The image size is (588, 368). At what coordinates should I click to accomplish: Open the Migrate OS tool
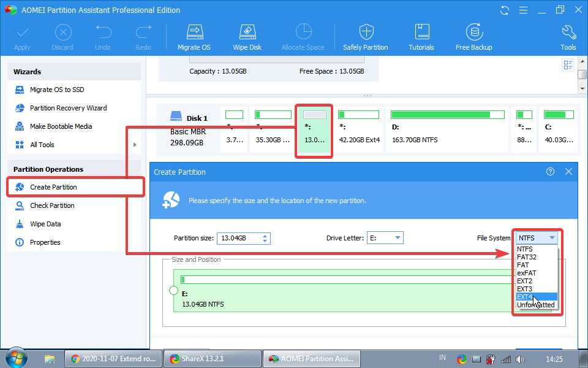[194, 37]
